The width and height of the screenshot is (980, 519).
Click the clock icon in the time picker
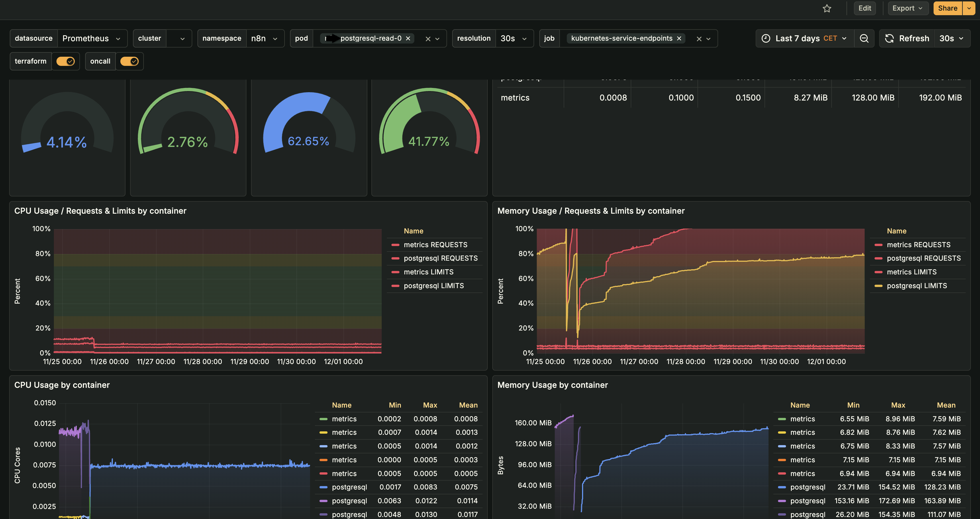pos(766,38)
